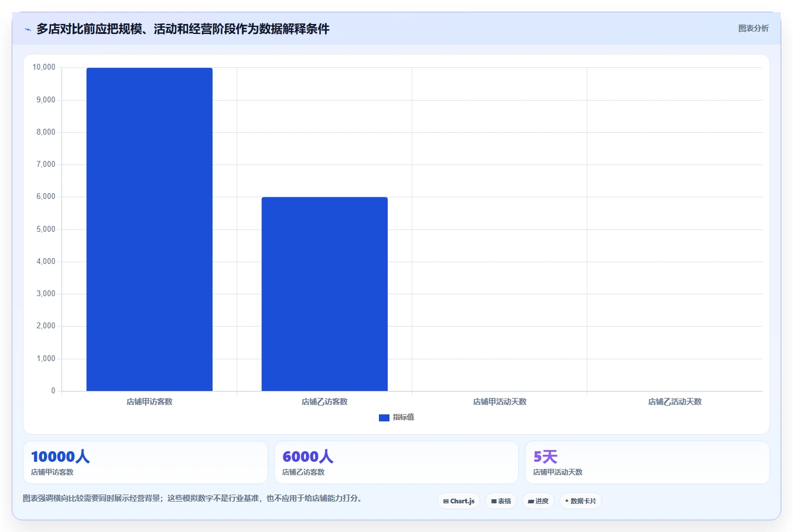Click the footnote text below the cards
Screen dimensions: 793x532
coord(193,499)
